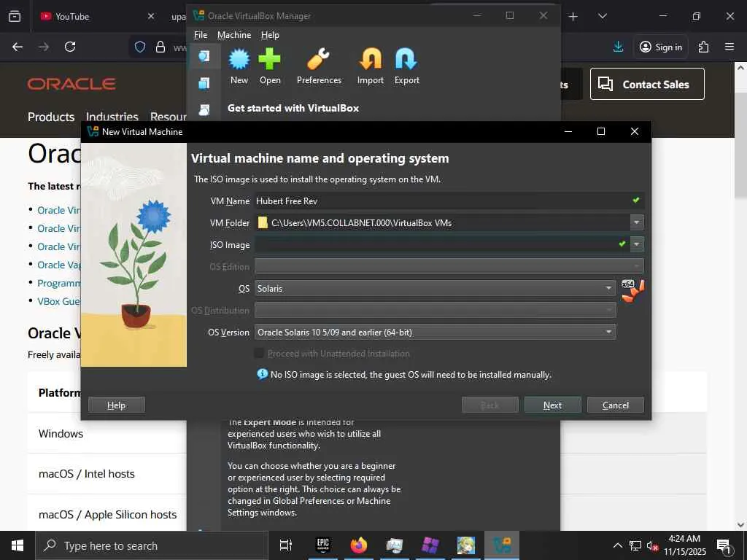Click the Next button in the wizard
Image resolution: width=747 pixels, height=560 pixels.
pos(553,405)
